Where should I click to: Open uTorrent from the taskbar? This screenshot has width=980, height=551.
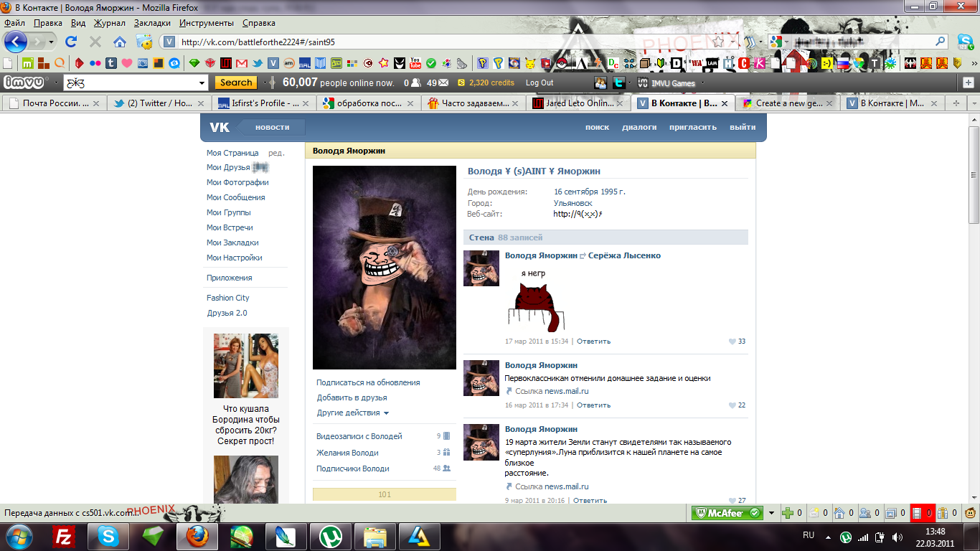click(331, 536)
